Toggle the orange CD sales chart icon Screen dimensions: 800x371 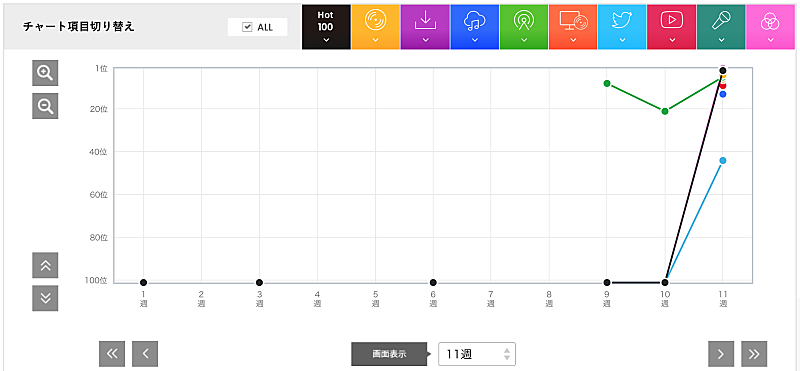pos(376,27)
